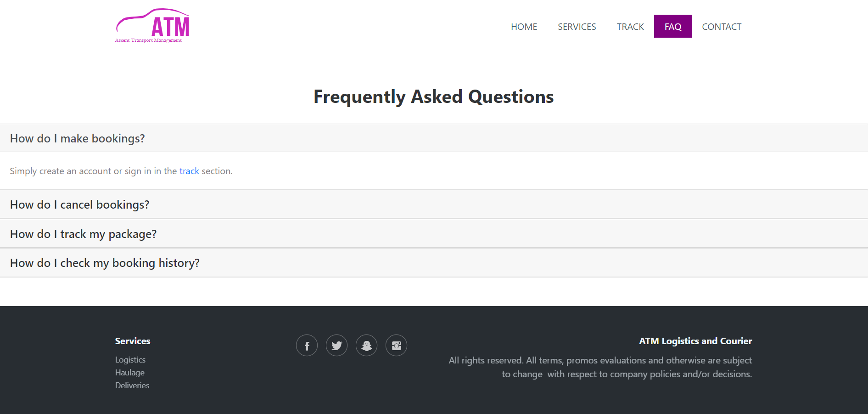The width and height of the screenshot is (868, 414).
Task: Open the Facebook social icon
Action: (x=307, y=346)
